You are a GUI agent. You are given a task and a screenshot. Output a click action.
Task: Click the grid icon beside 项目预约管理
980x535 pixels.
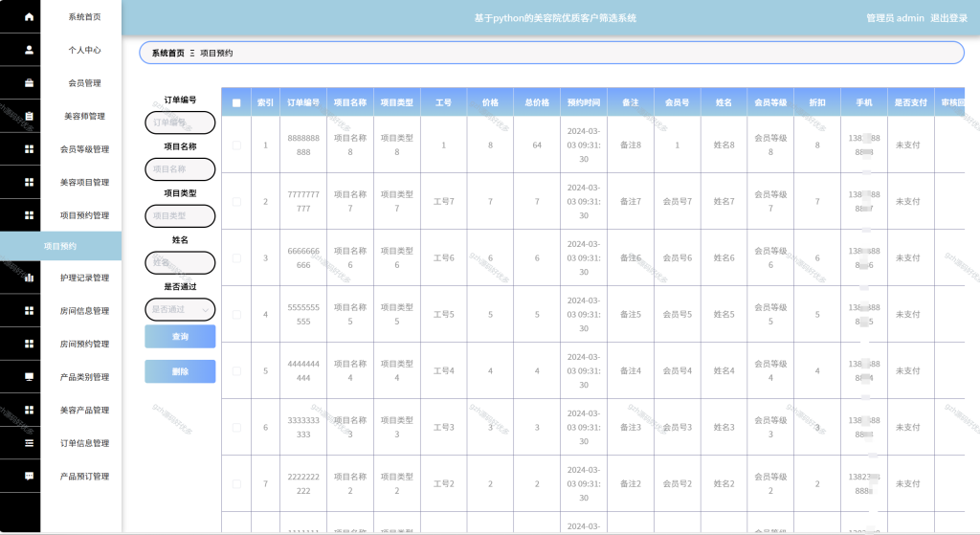pos(29,215)
